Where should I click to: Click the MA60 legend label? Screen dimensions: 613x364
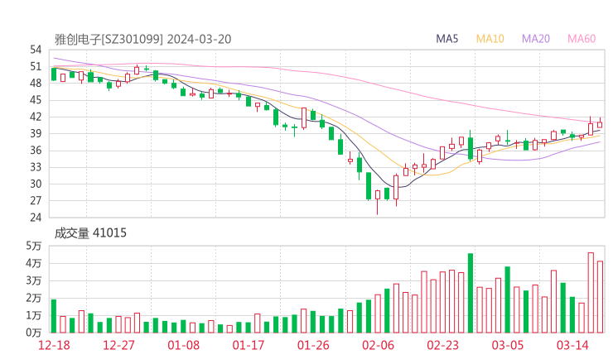click(x=582, y=39)
